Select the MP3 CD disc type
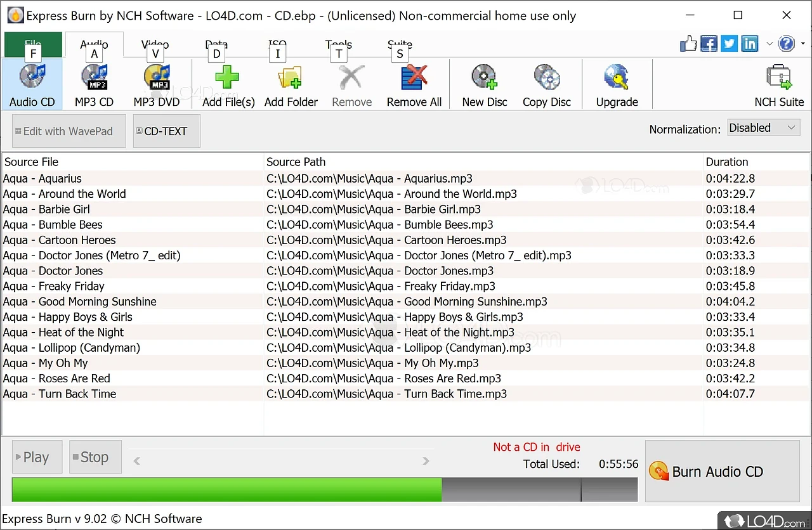The height and width of the screenshot is (530, 812). pyautogui.click(x=94, y=84)
